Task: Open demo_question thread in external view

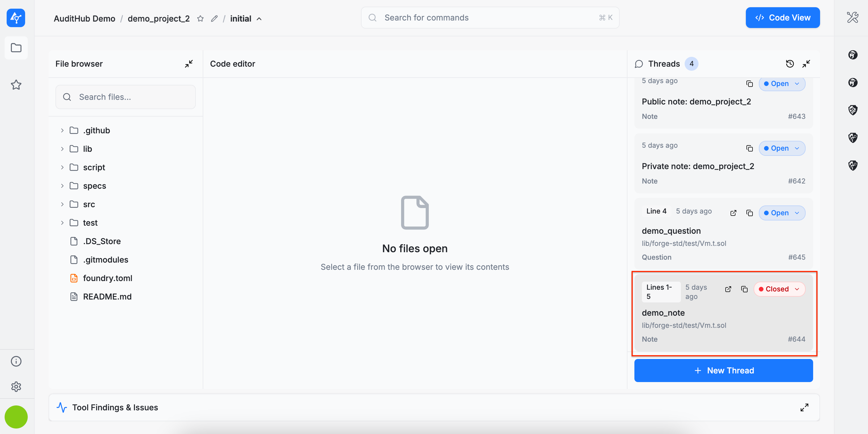Action: [733, 213]
